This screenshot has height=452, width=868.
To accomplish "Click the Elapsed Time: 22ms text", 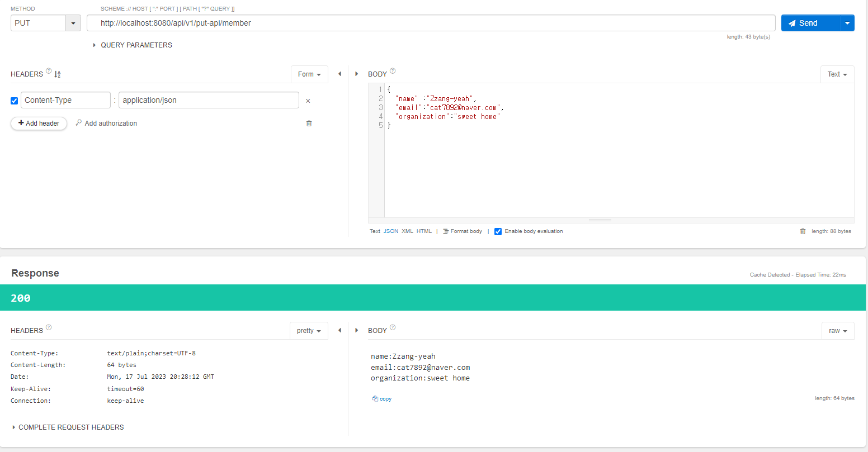I will (x=821, y=275).
